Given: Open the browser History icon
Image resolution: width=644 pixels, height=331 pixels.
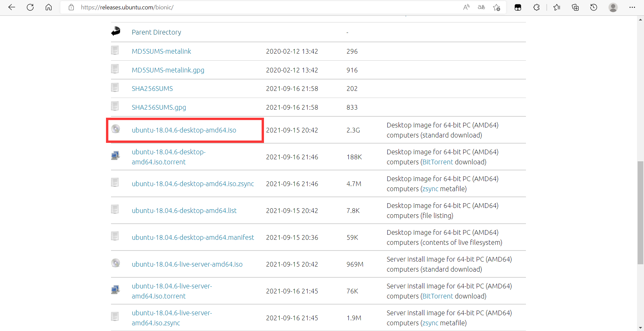Looking at the screenshot, I should [594, 7].
